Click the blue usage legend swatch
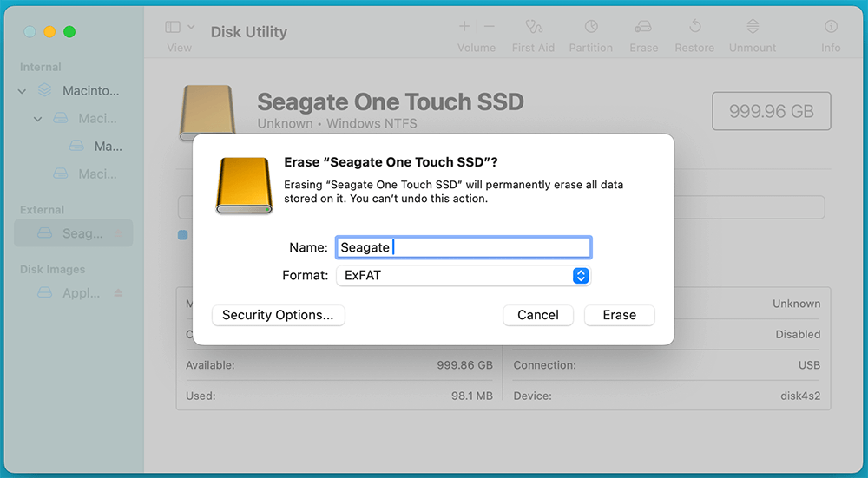Viewport: 868px width, 478px height. (x=182, y=235)
